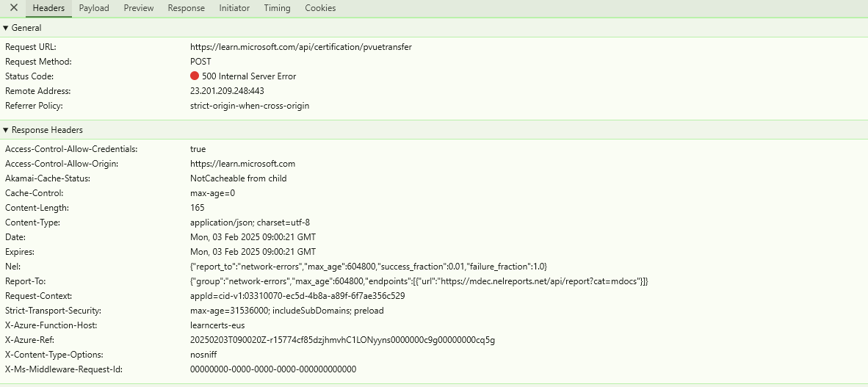Select the Date header timestamp value

tap(253, 237)
